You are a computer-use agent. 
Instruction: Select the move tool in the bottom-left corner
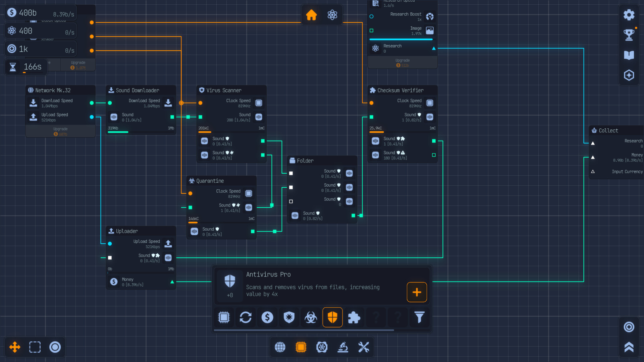click(x=14, y=347)
